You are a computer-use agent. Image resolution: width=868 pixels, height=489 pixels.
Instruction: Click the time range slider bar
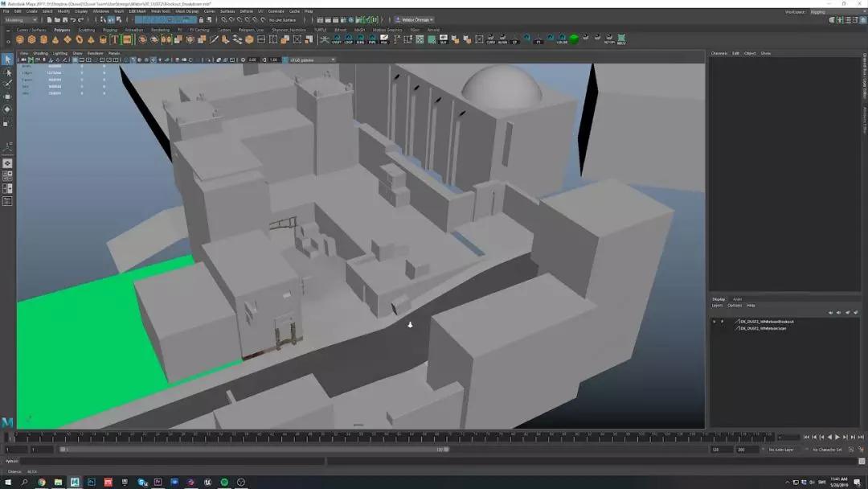[x=253, y=450]
